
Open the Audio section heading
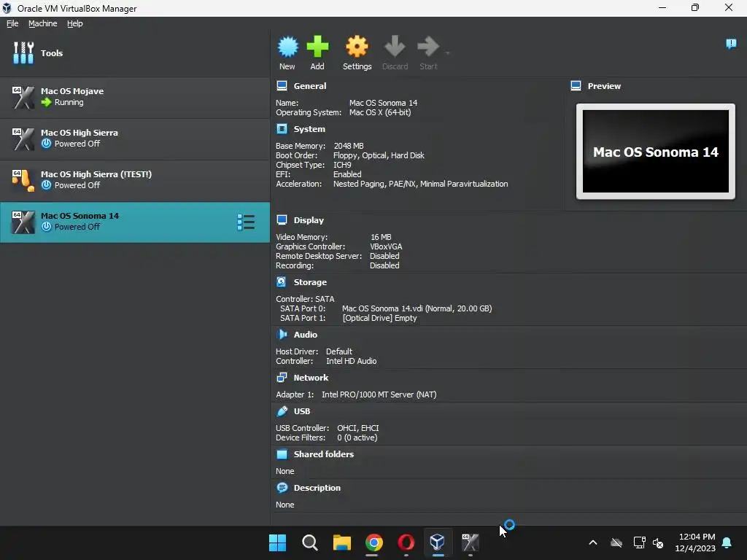pos(306,335)
